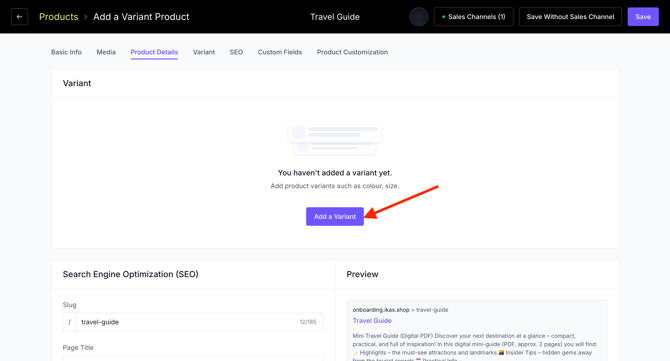Switch to the Basic Info tab

(x=66, y=52)
